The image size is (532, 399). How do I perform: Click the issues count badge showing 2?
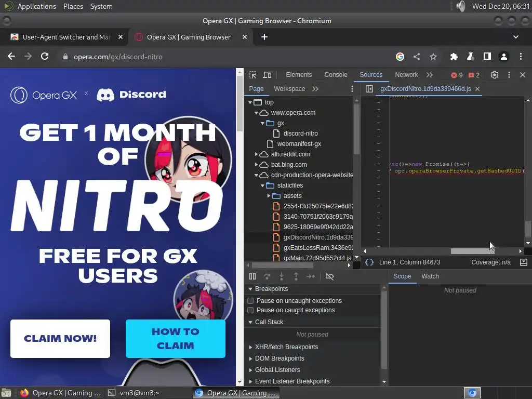(x=474, y=75)
